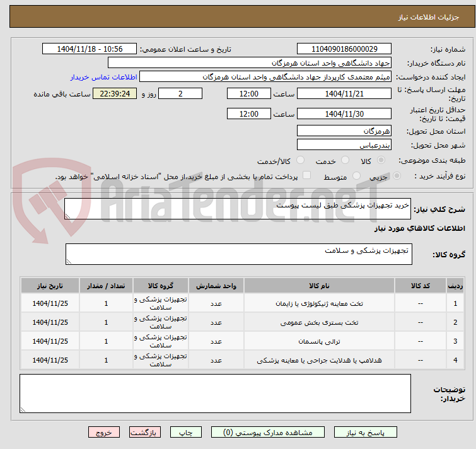
Task: Click item هدلامپ یا هدلایت جراحی
Action: click(x=319, y=360)
